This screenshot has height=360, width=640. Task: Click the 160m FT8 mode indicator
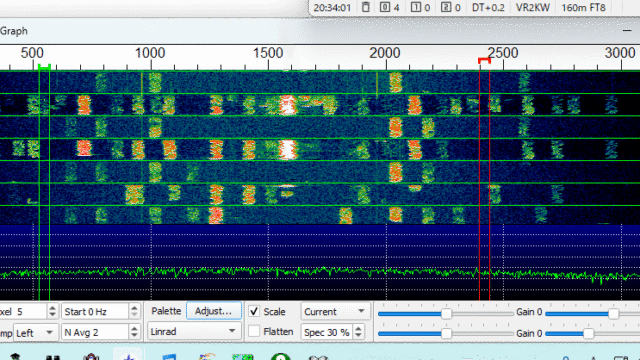583,7
